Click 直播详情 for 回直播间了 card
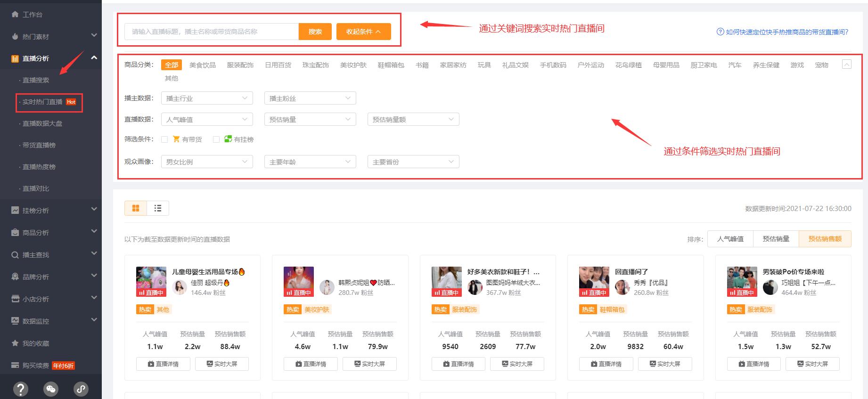The width and height of the screenshot is (868, 399). (606, 364)
